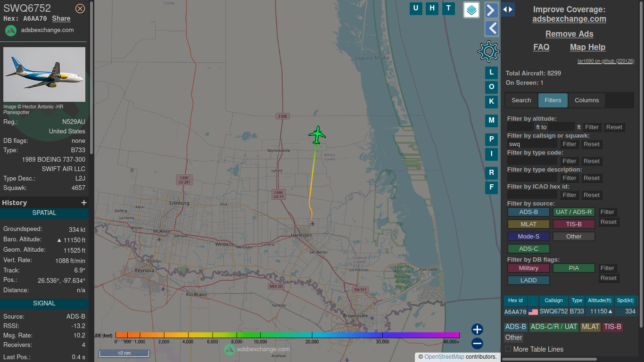Toggle TIS-B source filter

click(574, 224)
